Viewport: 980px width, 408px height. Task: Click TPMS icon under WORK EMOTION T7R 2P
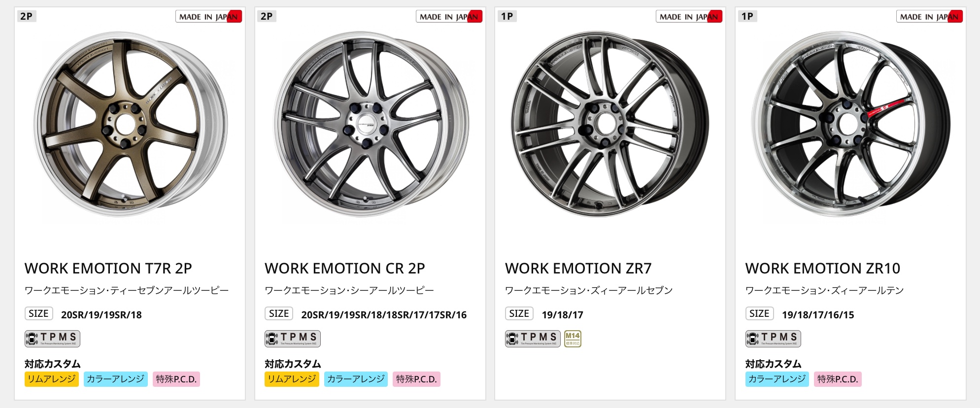52,339
